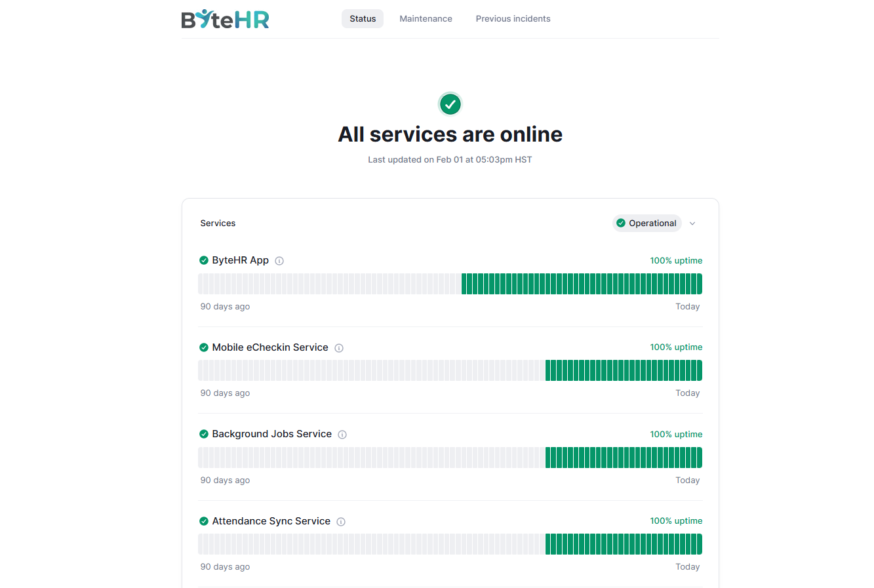Click the Services section heading
The width and height of the screenshot is (874, 588).
point(218,224)
